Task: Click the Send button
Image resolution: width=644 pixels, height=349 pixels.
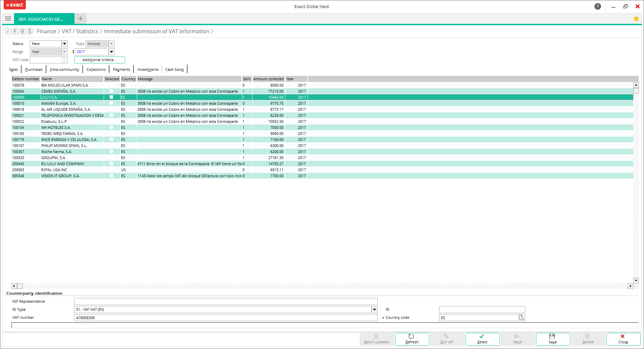Action: coord(518,339)
